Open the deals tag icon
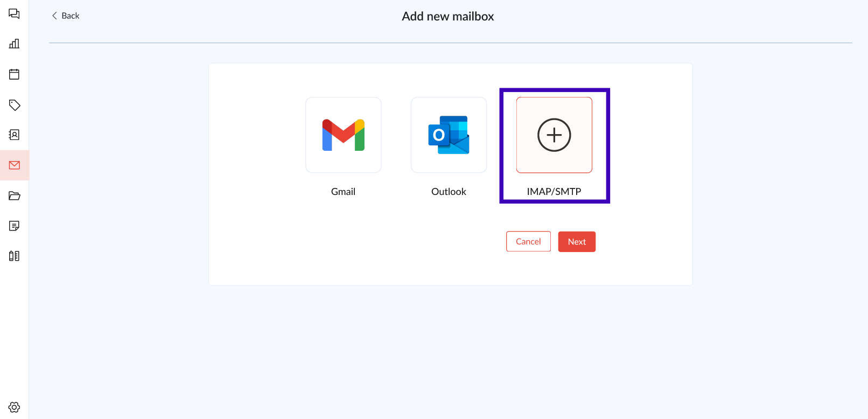Image resolution: width=868 pixels, height=419 pixels. (14, 104)
